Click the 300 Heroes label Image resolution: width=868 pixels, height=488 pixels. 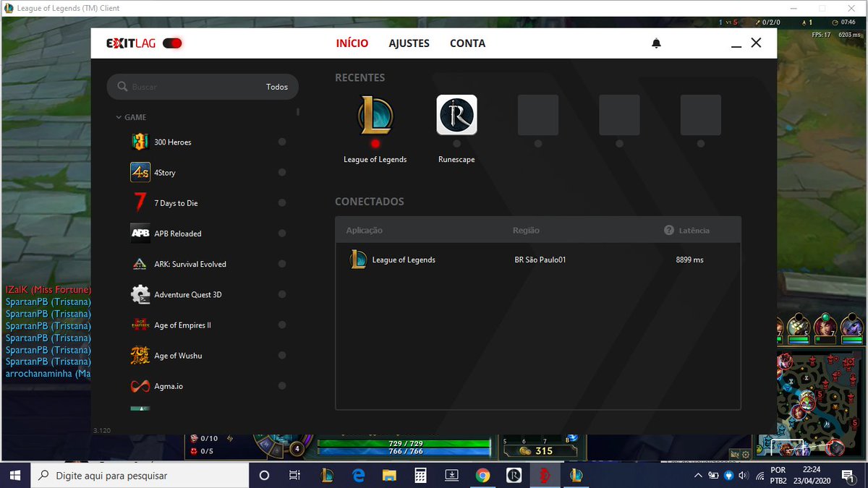tap(173, 142)
